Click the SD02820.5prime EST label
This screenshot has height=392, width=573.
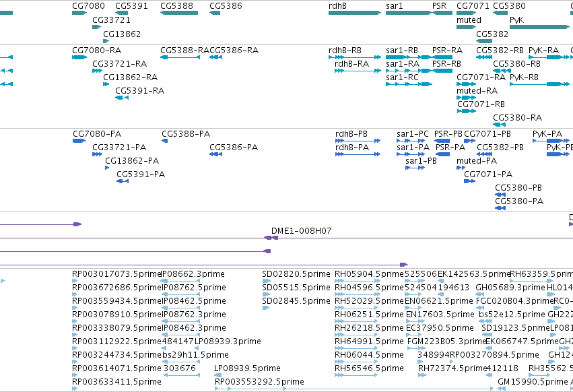[x=296, y=274]
